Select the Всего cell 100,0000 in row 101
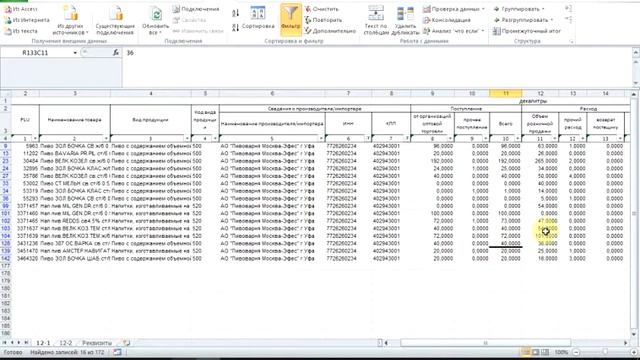 pyautogui.click(x=506, y=213)
